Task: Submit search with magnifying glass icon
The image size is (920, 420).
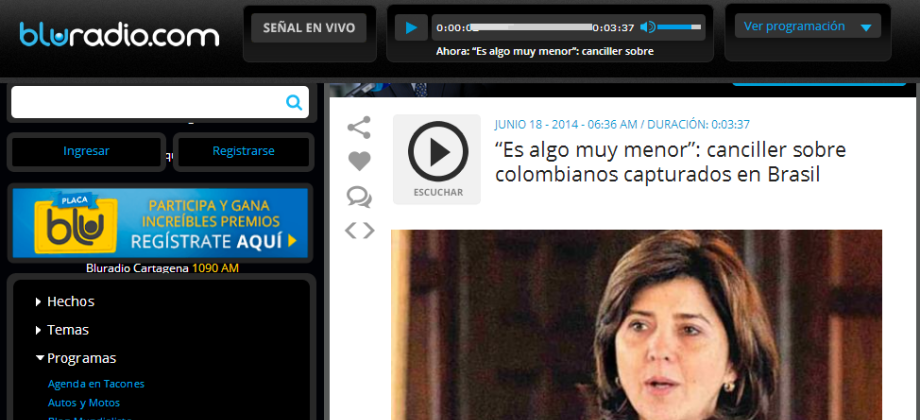Action: tap(294, 103)
